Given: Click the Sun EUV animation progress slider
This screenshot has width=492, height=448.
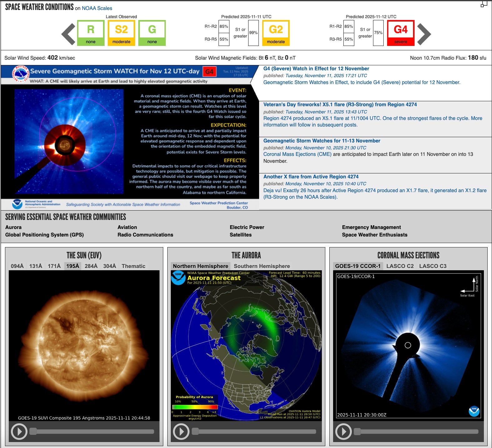Looking at the screenshot, I should [x=92, y=431].
